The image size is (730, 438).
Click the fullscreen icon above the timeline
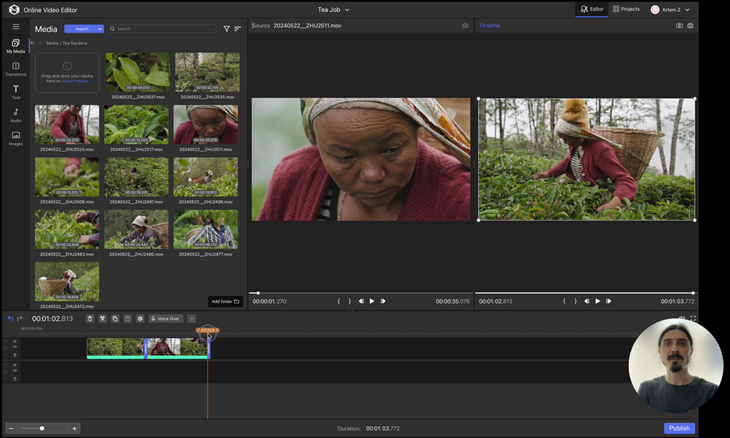(693, 318)
